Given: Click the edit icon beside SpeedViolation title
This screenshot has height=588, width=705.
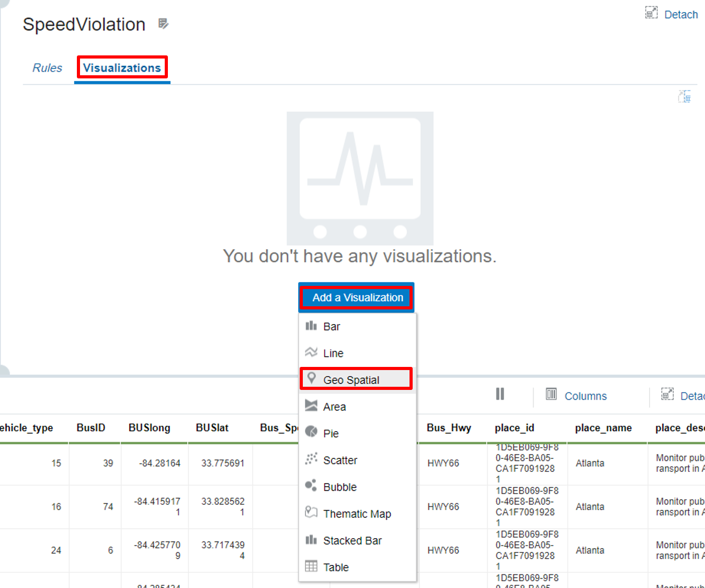Looking at the screenshot, I should (x=164, y=24).
